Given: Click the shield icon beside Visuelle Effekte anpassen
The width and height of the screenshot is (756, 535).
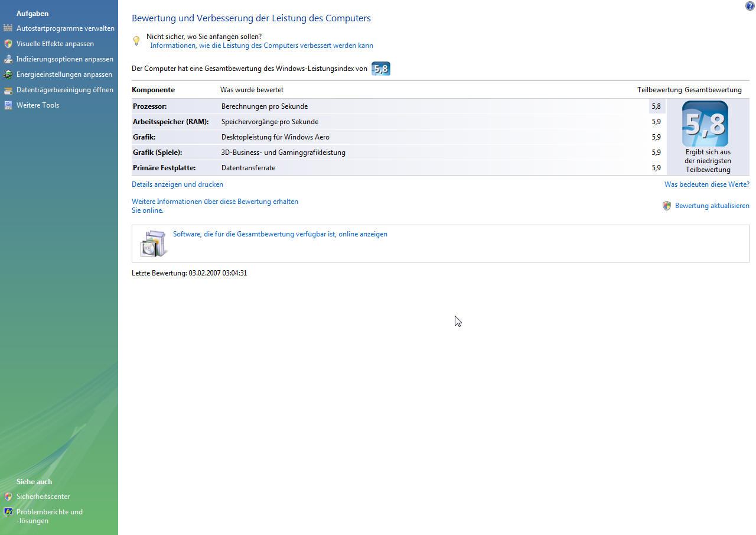Looking at the screenshot, I should (8, 44).
